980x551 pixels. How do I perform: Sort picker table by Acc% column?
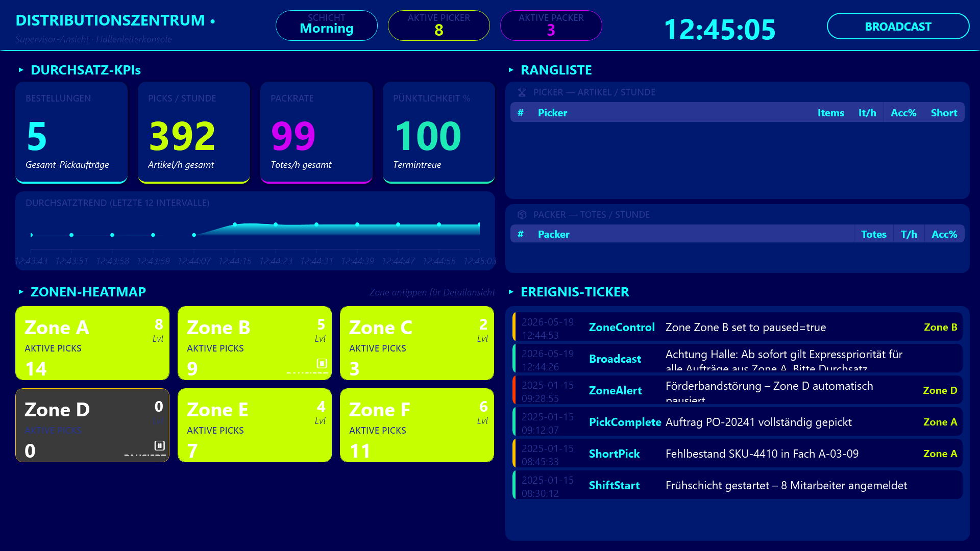coord(903,113)
